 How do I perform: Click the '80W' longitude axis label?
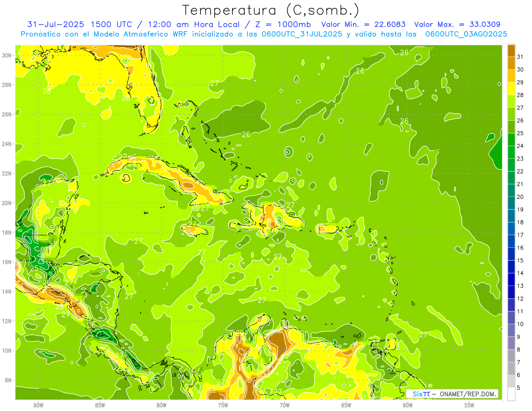click(161, 405)
